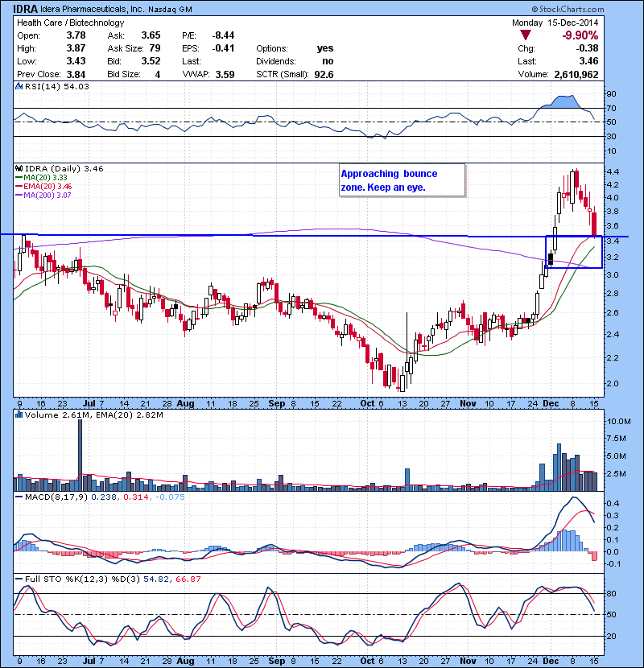This screenshot has width=644, height=668.
Task: Click the 80 level on the stochastic axis
Action: [612, 593]
